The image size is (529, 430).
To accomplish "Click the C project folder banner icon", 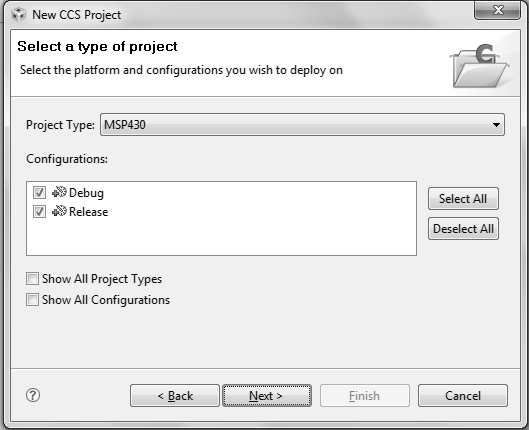I will (x=479, y=66).
